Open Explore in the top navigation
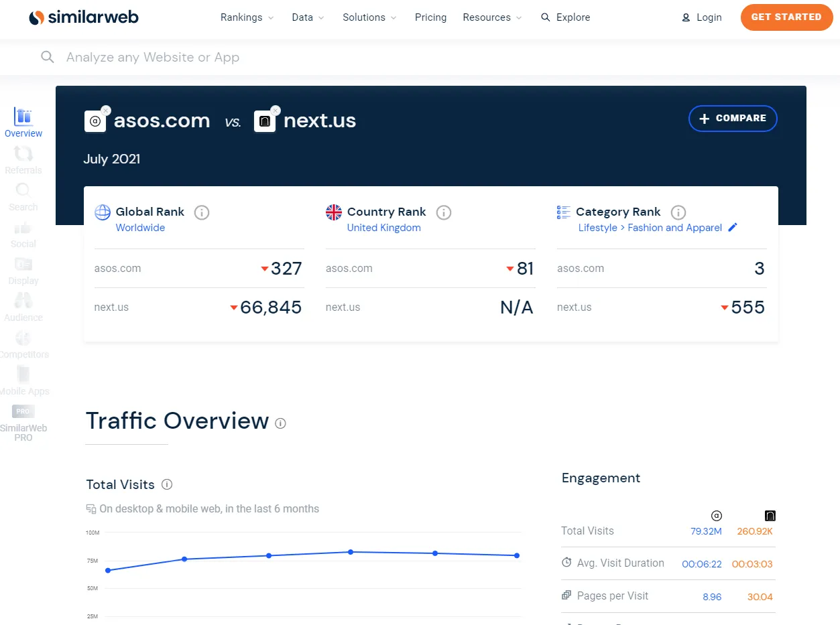Viewport: 840px width, 625px height. 566,17
